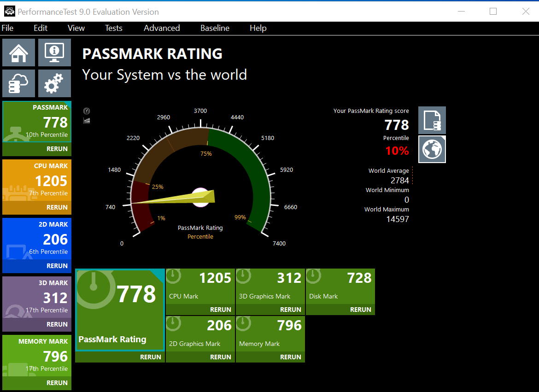Click the save results document icon
539x392 pixels.
coord(432,120)
